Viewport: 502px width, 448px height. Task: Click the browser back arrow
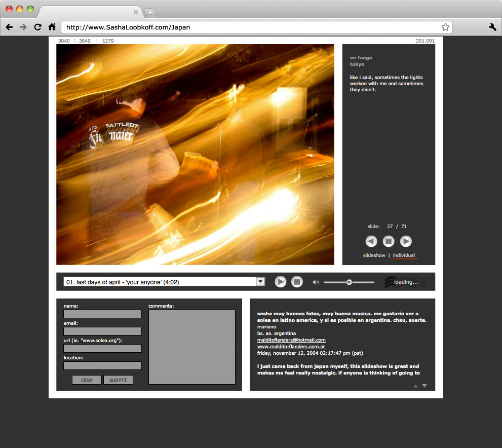pos(9,27)
